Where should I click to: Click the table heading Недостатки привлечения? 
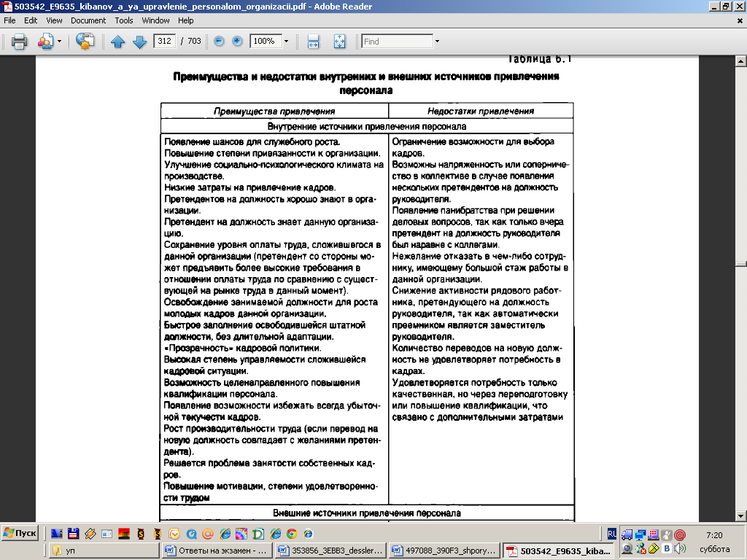pos(481,111)
